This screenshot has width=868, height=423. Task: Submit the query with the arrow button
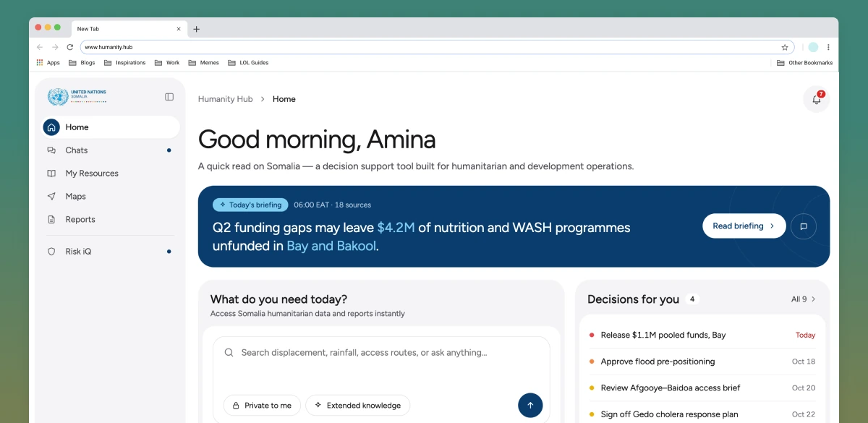[x=530, y=405]
